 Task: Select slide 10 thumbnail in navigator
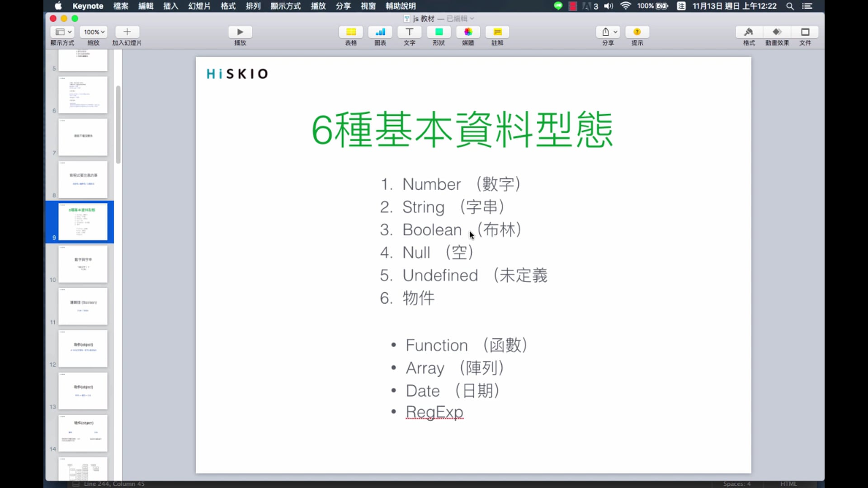(x=83, y=264)
